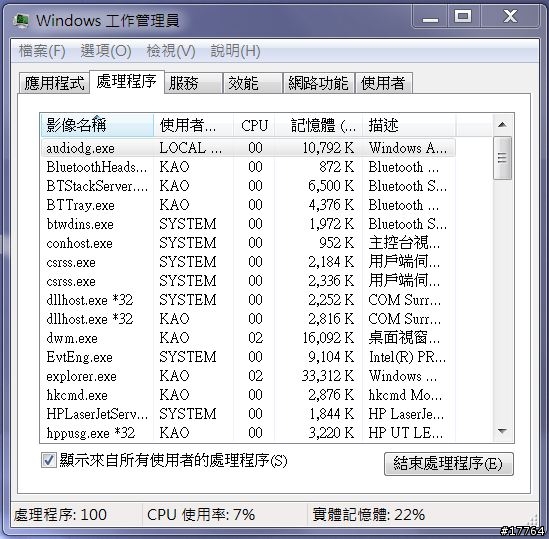
Task: Switch to the 網路功能 tab
Action: (319, 83)
